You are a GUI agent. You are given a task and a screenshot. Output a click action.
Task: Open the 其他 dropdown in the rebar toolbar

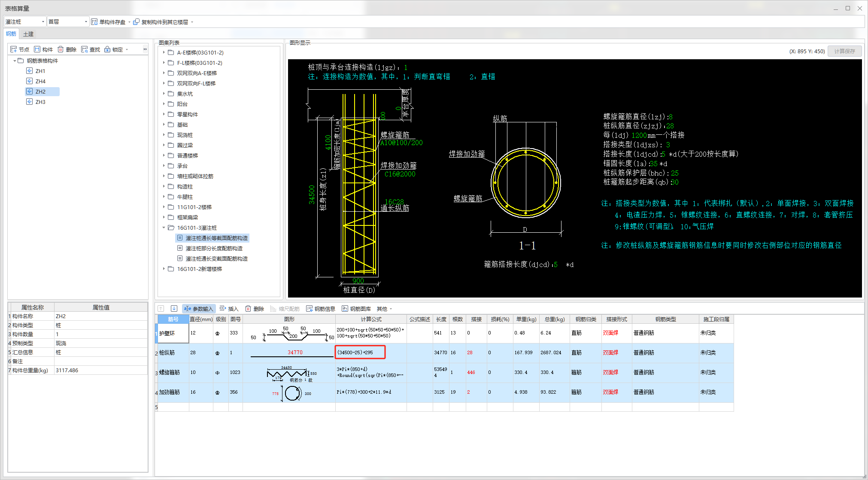(x=384, y=309)
